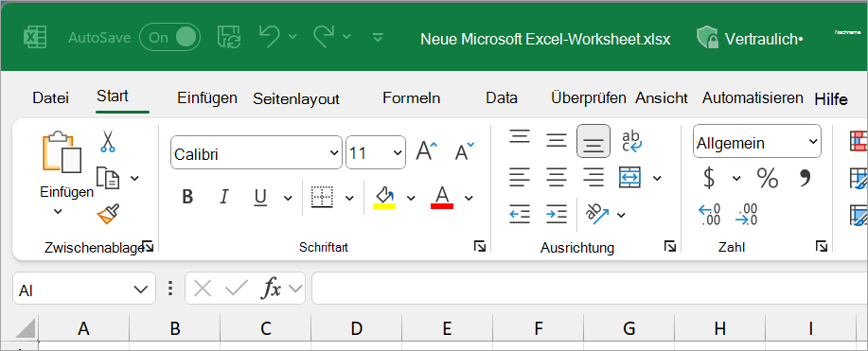
Task: Expand the borders options arrow
Action: 349,198
